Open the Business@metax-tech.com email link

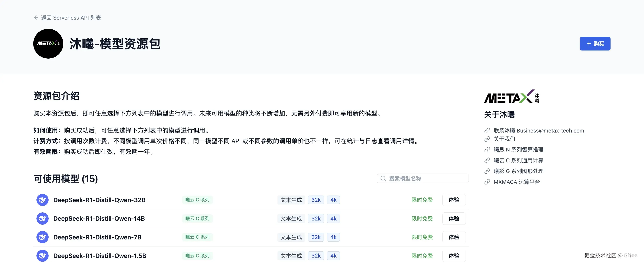[550, 131]
